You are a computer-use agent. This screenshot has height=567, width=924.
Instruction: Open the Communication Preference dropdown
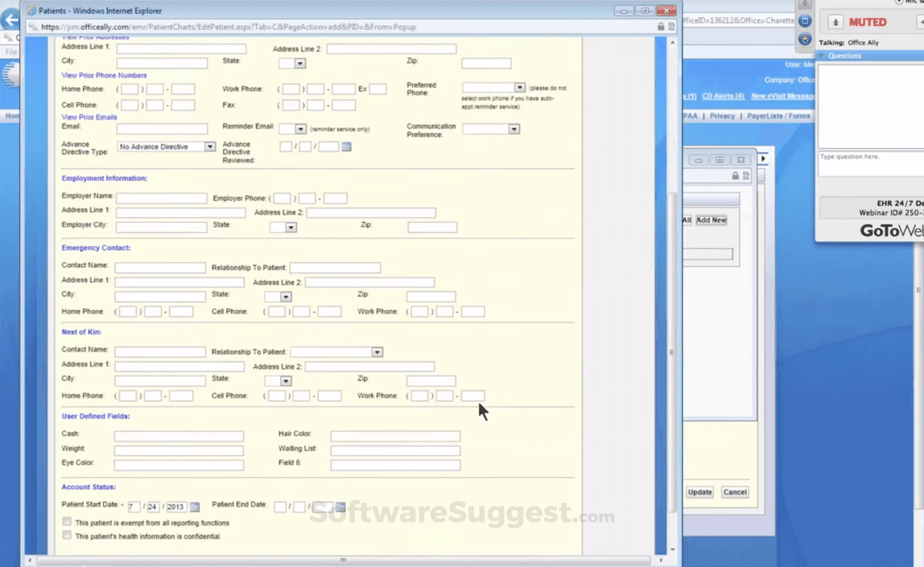pos(513,129)
